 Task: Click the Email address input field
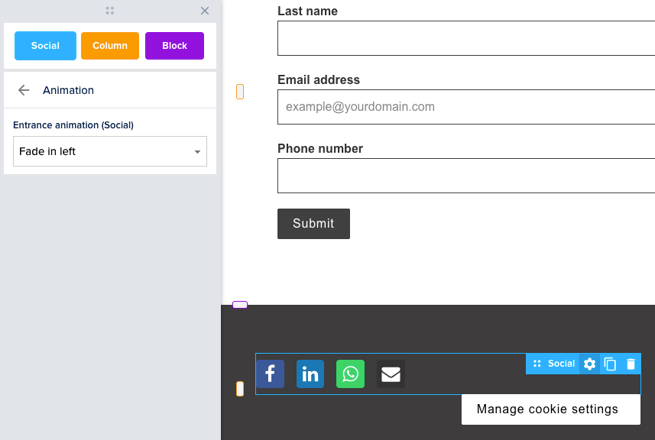coord(466,106)
